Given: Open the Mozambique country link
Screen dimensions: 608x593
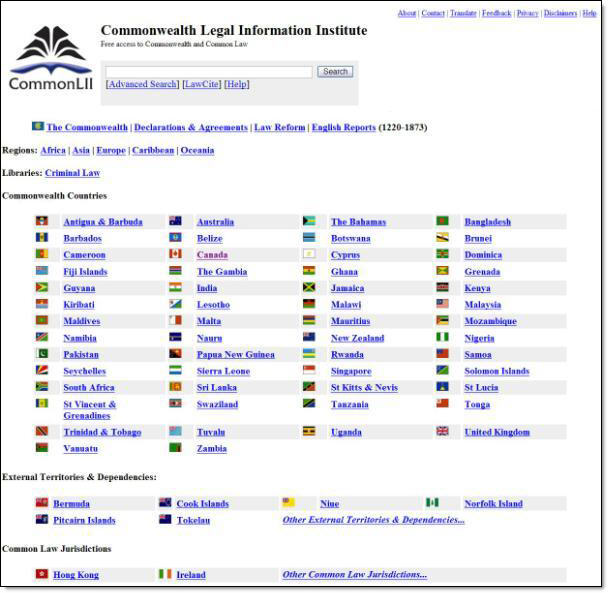Looking at the screenshot, I should pos(491,322).
